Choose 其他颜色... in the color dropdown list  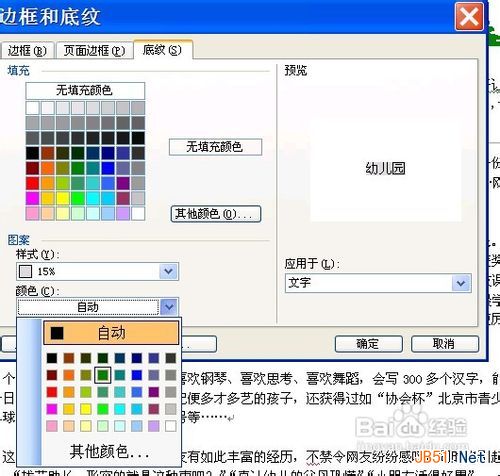tap(110, 452)
